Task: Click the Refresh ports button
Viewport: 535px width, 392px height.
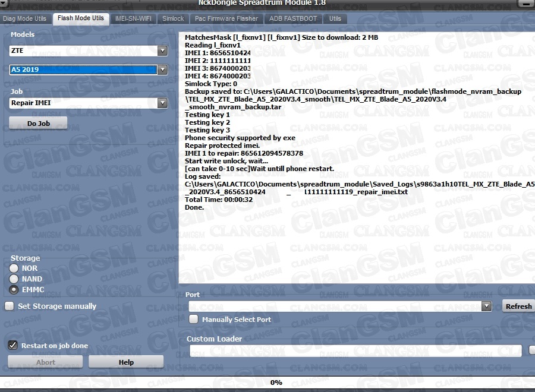Action: click(518, 306)
